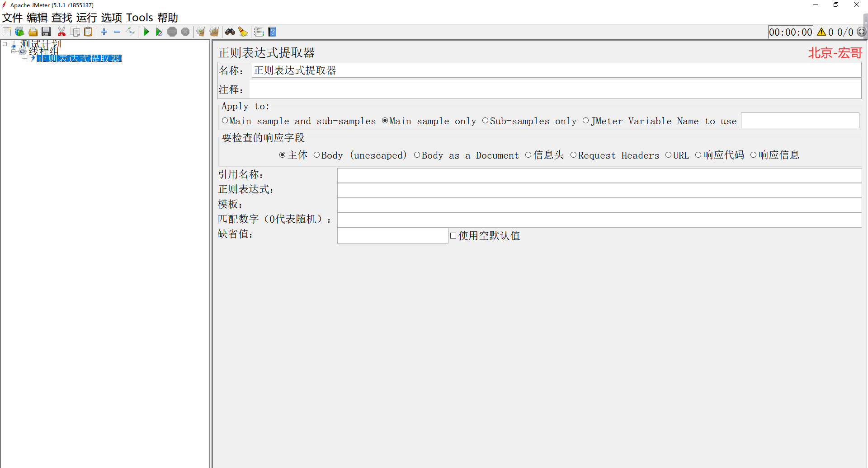Select the 响应信息 radio option
Image resolution: width=868 pixels, height=468 pixels.
(754, 155)
